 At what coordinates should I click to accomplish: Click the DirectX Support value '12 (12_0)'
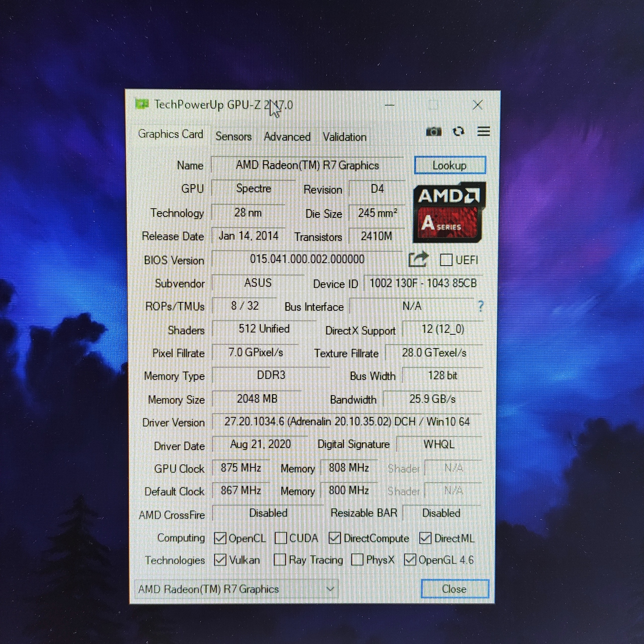click(443, 329)
